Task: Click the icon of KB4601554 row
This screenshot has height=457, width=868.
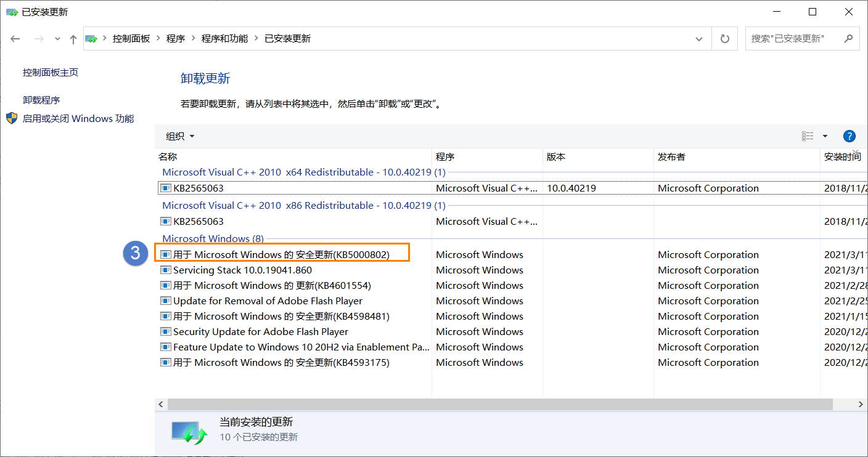Action: 165,285
